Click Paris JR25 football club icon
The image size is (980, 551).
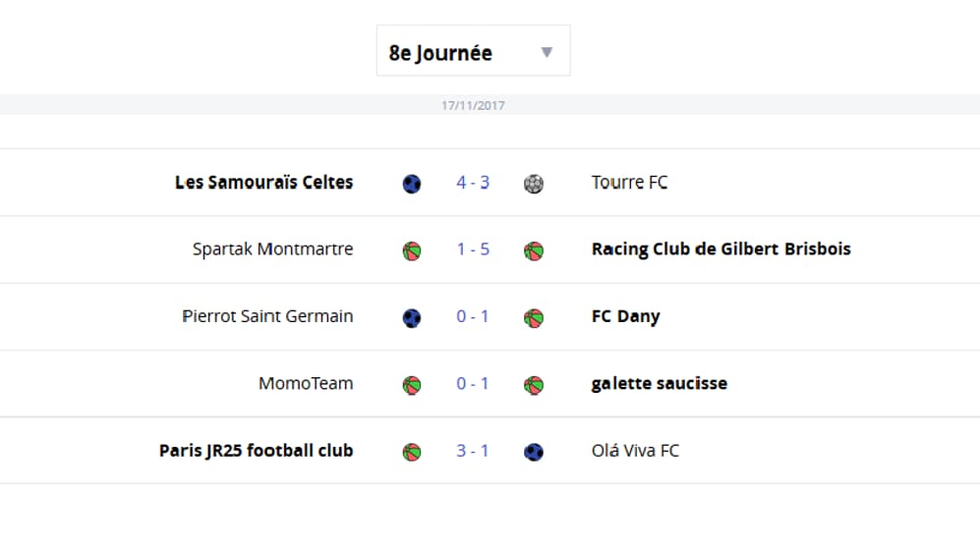click(x=412, y=452)
